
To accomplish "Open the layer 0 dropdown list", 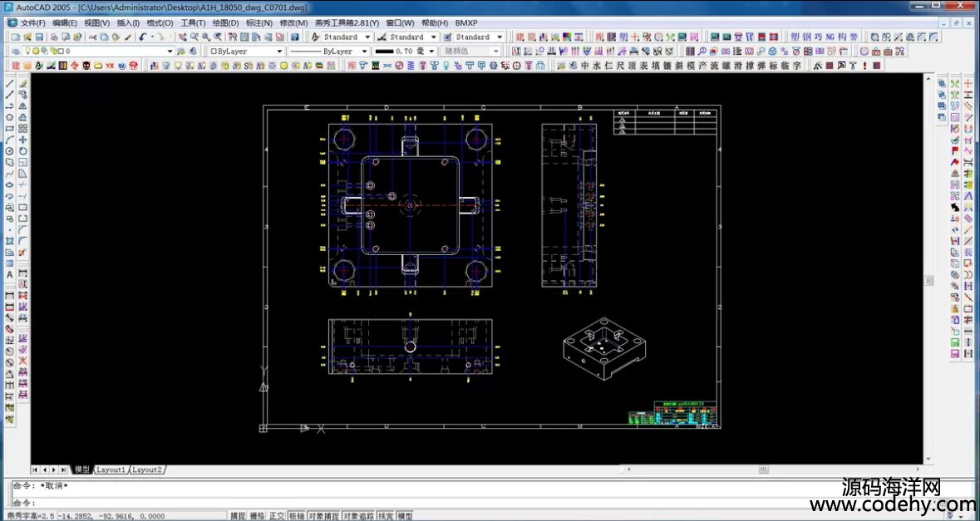I will click(x=170, y=52).
